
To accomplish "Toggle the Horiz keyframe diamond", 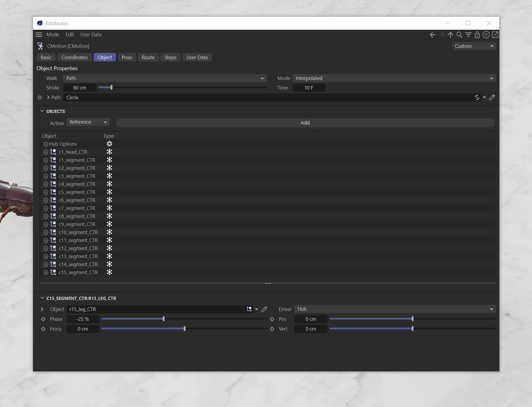I will pos(43,329).
